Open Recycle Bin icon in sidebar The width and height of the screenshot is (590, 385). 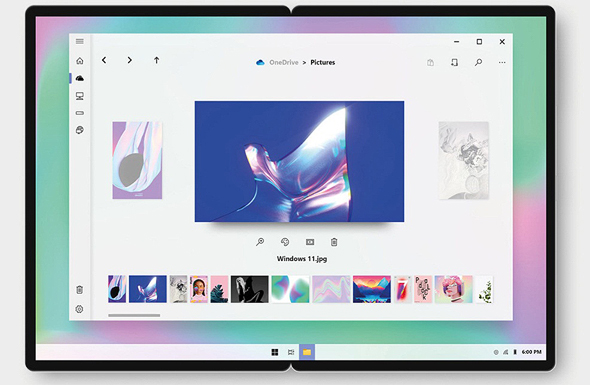pos(79,290)
